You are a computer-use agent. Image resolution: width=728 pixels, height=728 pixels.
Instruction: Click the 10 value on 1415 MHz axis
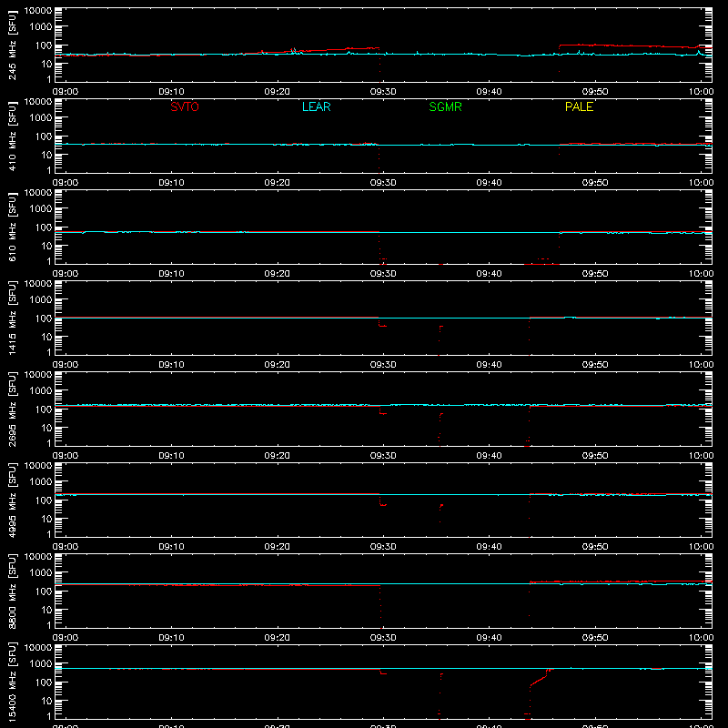(x=46, y=337)
